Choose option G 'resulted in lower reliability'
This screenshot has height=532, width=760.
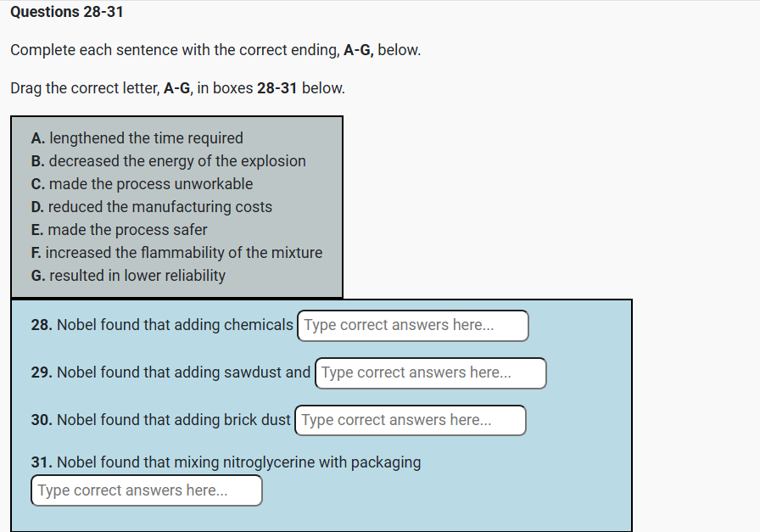(128, 276)
